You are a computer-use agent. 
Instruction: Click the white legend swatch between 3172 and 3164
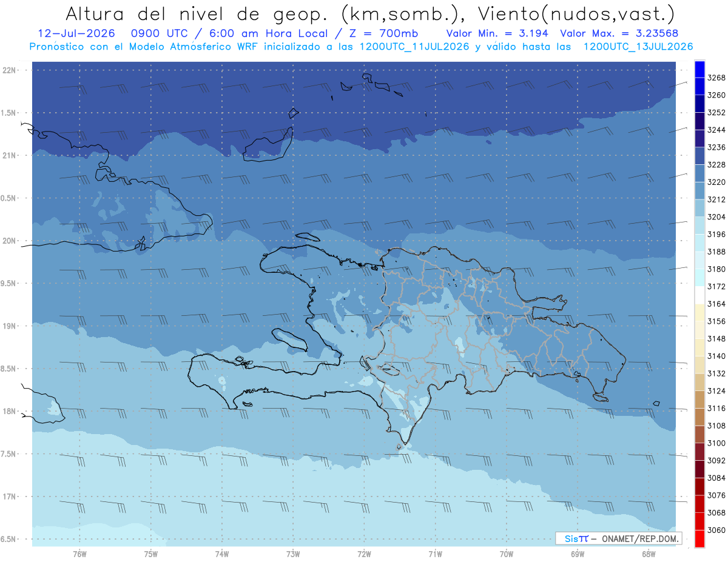click(x=699, y=295)
